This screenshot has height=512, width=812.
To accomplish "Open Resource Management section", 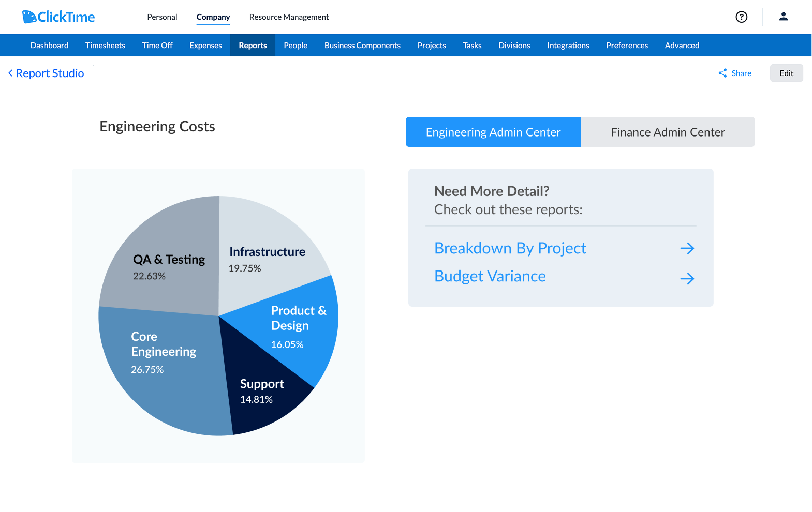I will 289,17.
